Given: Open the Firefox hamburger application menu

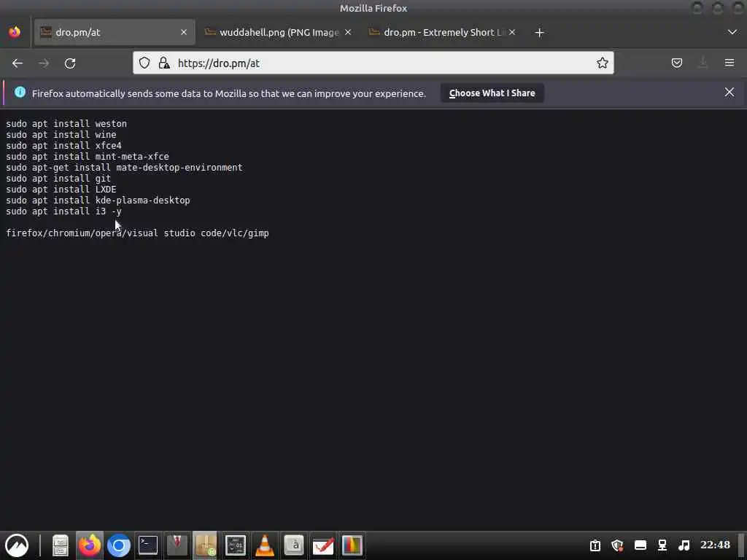Looking at the screenshot, I should tap(729, 63).
